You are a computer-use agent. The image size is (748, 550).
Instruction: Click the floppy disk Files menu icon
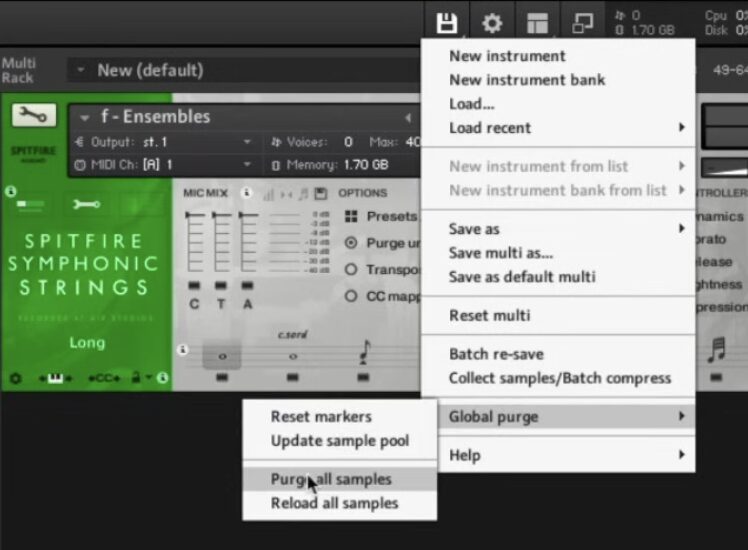pos(446,22)
